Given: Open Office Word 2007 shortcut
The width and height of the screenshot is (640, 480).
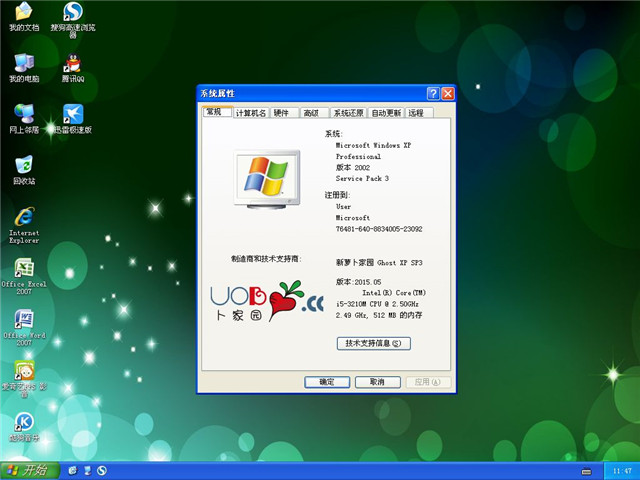Looking at the screenshot, I should (x=24, y=327).
